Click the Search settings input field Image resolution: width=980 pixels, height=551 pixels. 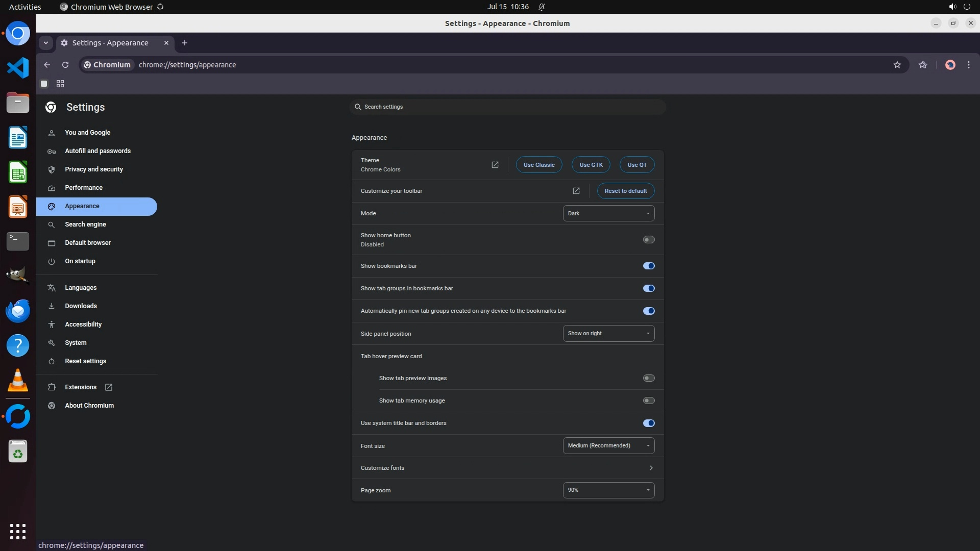point(507,107)
